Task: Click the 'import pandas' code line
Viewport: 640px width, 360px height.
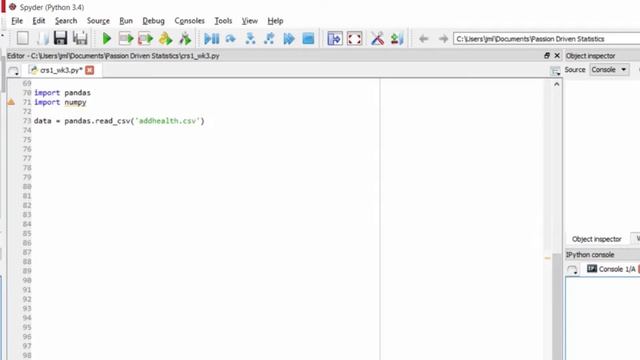Action: 62,93
